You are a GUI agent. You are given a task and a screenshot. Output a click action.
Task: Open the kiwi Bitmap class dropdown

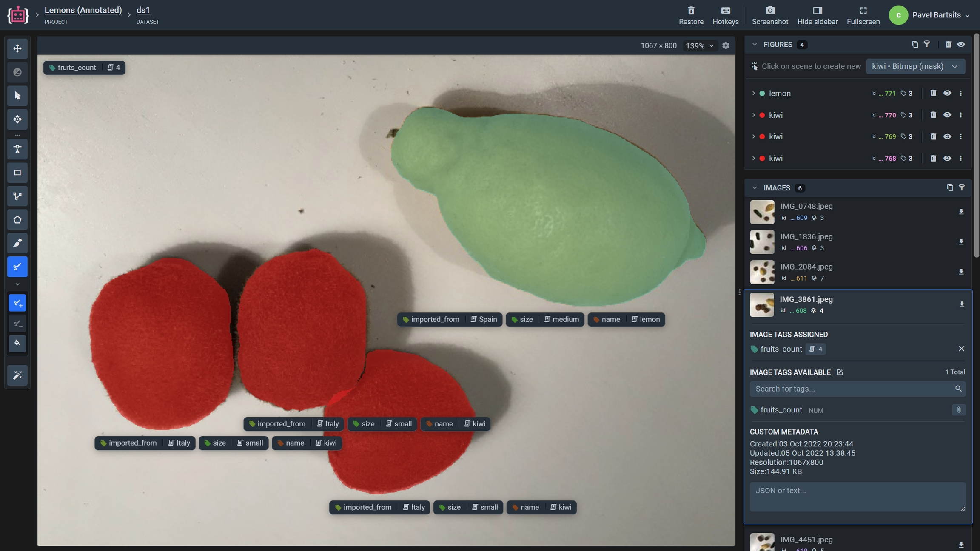[915, 66]
